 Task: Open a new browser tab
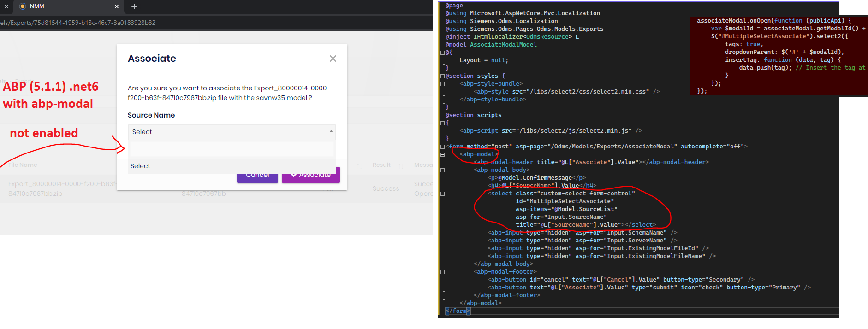pos(134,6)
